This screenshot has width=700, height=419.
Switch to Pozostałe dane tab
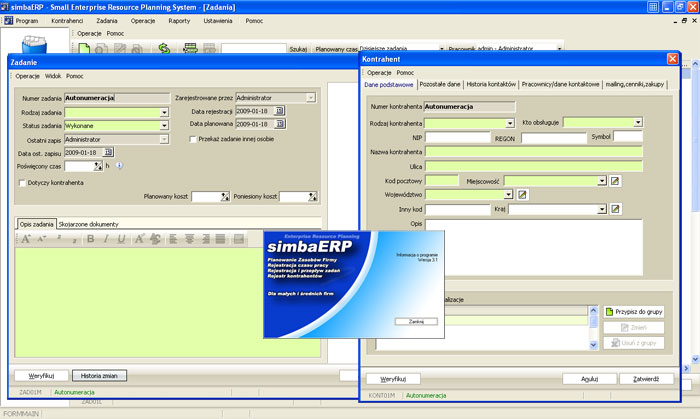440,84
